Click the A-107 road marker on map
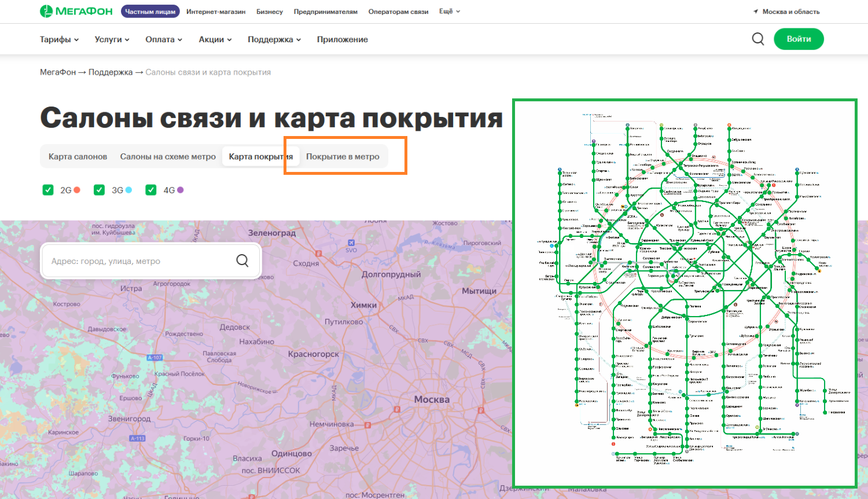The width and height of the screenshot is (868, 499). pyautogui.click(x=155, y=358)
